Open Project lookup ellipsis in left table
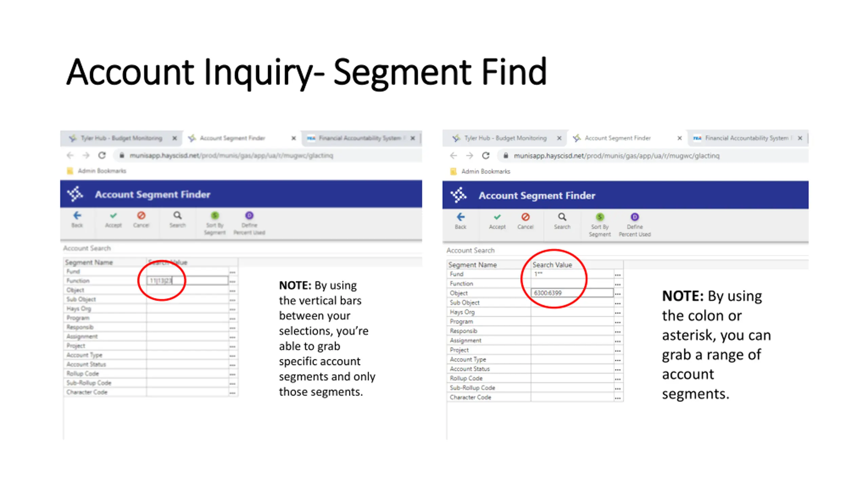Image resolution: width=868 pixels, height=488 pixels. click(x=233, y=346)
